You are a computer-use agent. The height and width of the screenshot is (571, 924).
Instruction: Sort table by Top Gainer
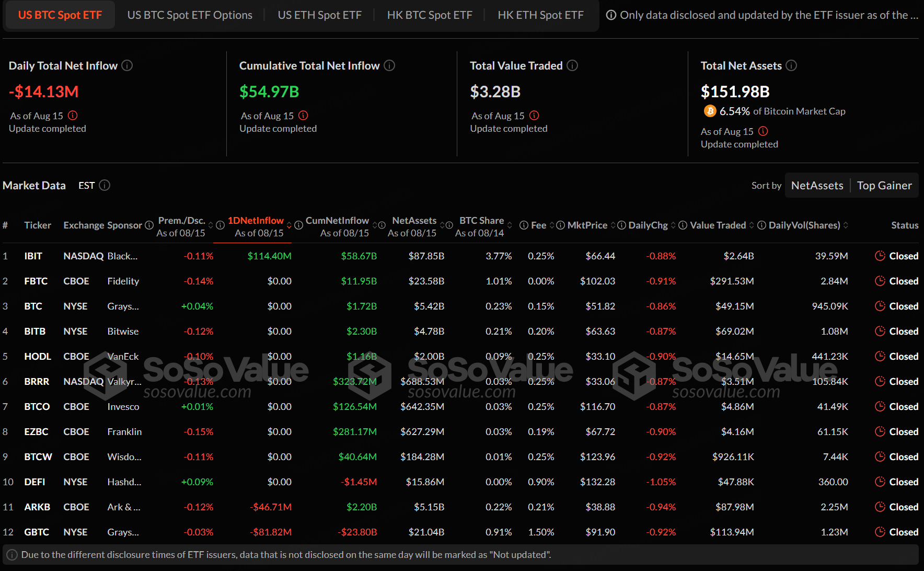884,186
